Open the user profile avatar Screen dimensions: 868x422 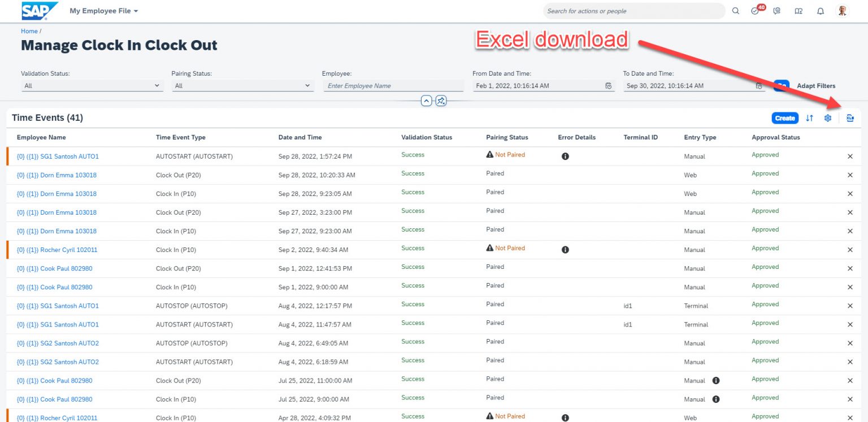[841, 10]
